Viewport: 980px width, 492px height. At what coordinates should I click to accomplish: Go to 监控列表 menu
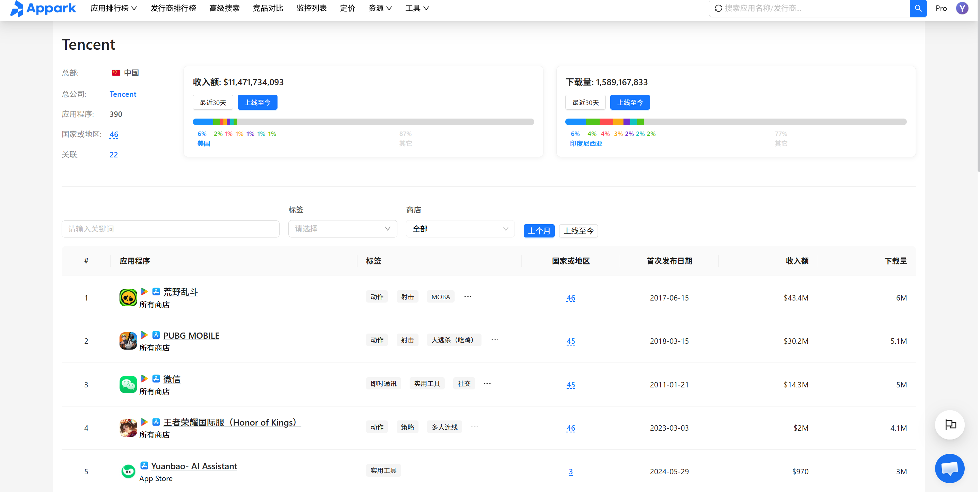point(312,8)
